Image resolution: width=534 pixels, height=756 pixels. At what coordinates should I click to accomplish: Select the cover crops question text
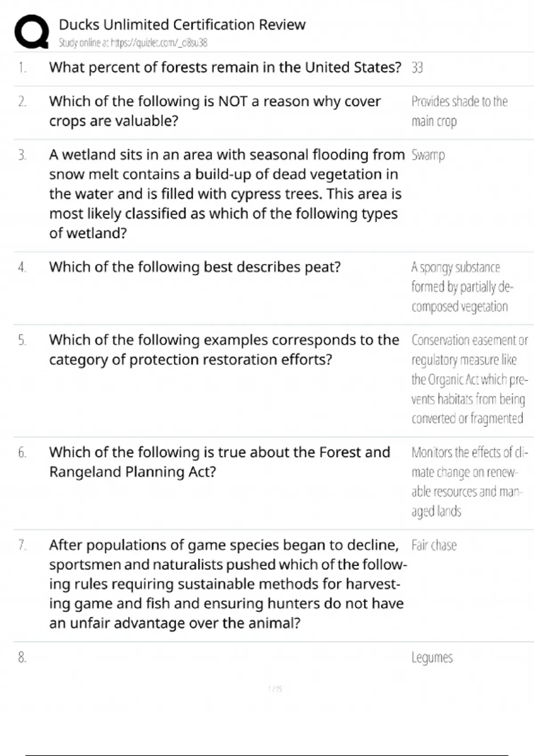pos(215,111)
